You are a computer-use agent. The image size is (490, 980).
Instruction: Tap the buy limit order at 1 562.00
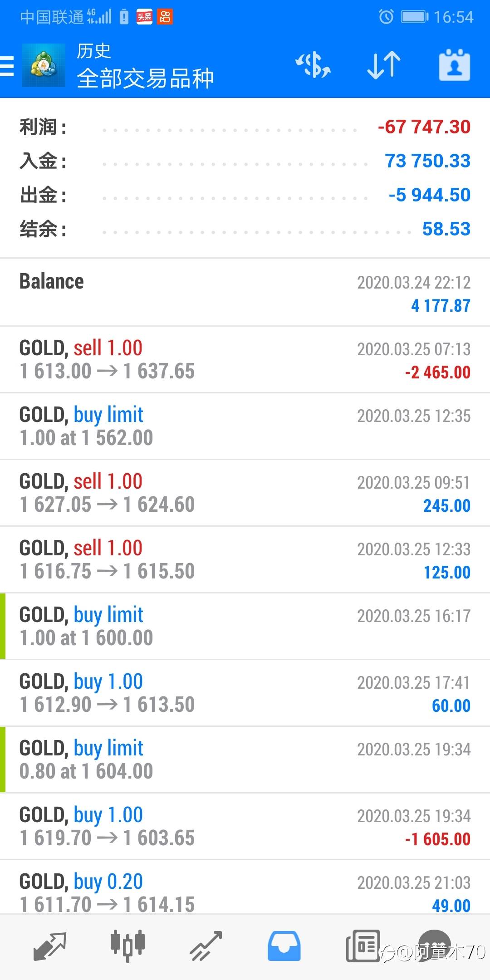pos(245,426)
